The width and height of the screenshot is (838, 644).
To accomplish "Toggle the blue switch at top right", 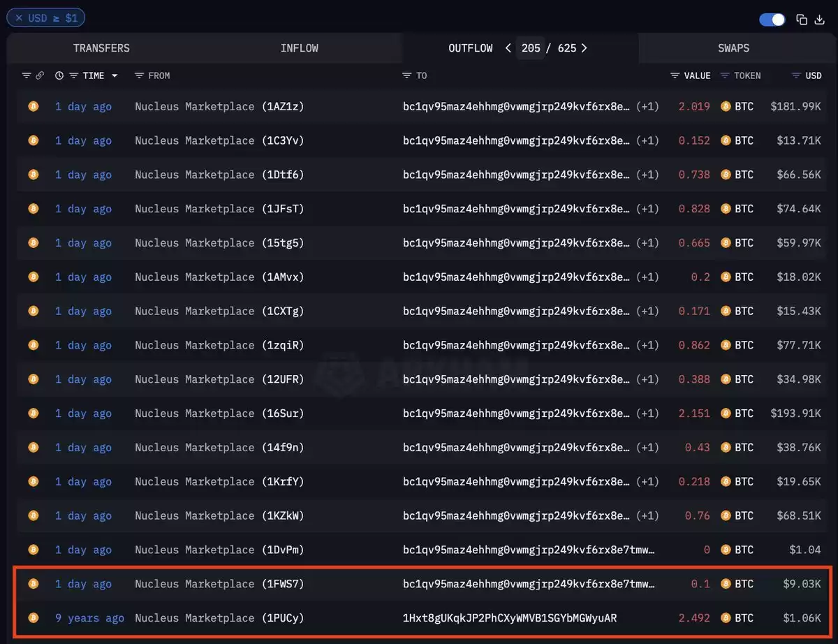I will [x=772, y=20].
